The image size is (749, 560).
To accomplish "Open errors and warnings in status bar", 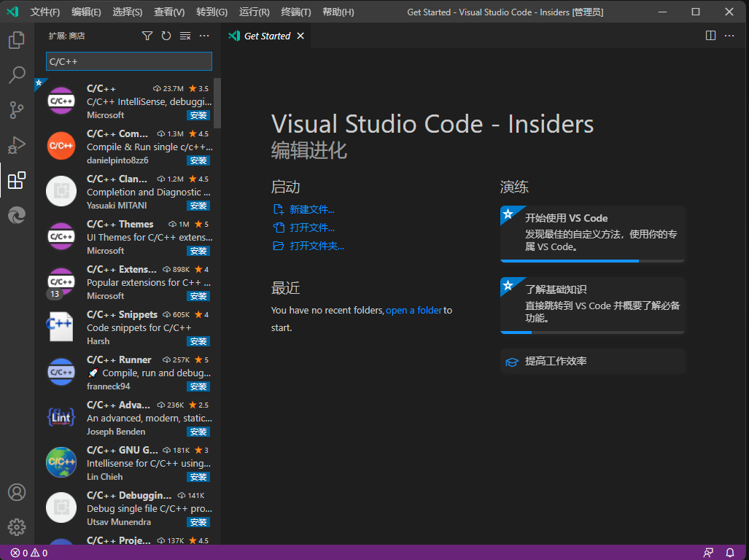I will tap(29, 553).
